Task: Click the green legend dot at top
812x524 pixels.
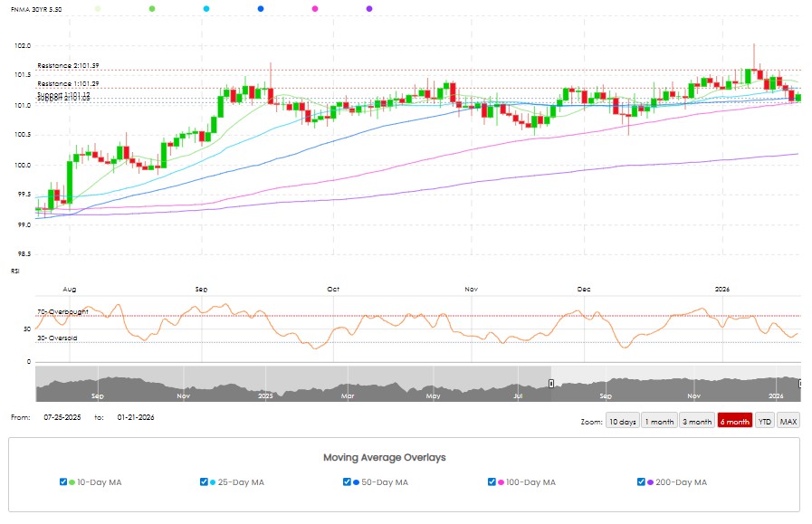Action: click(152, 8)
